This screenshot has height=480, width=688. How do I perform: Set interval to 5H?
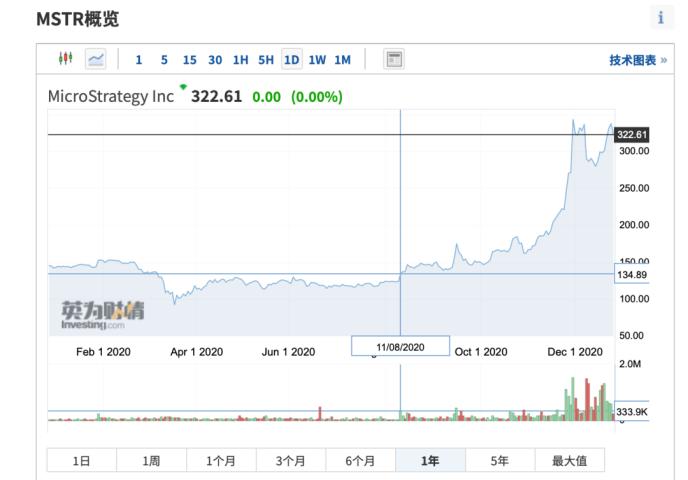[266, 60]
